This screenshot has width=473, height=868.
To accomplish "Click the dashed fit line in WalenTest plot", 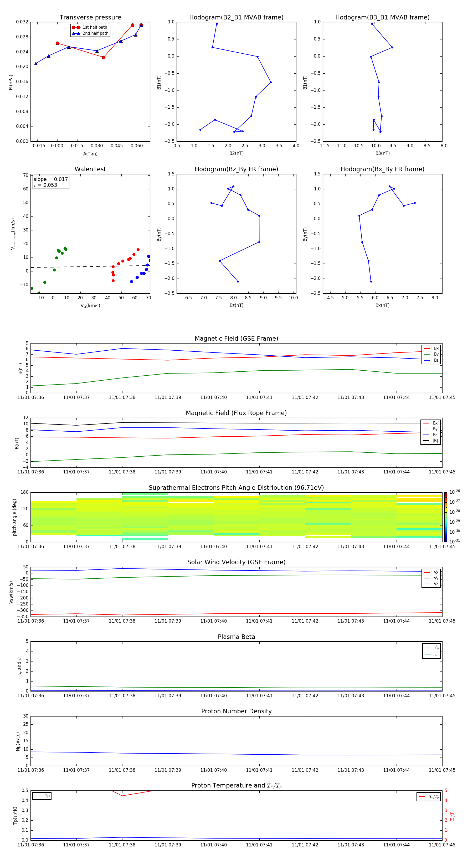I will pyautogui.click(x=90, y=266).
